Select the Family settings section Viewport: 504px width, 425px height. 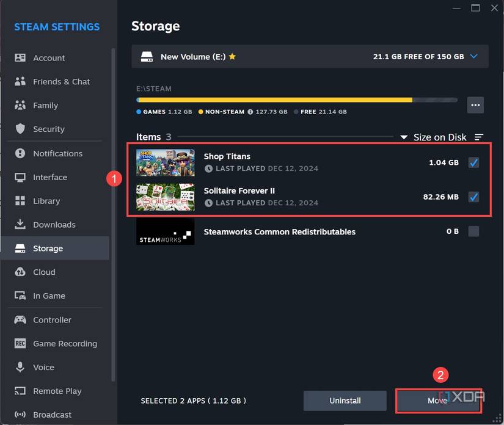[x=55, y=105]
